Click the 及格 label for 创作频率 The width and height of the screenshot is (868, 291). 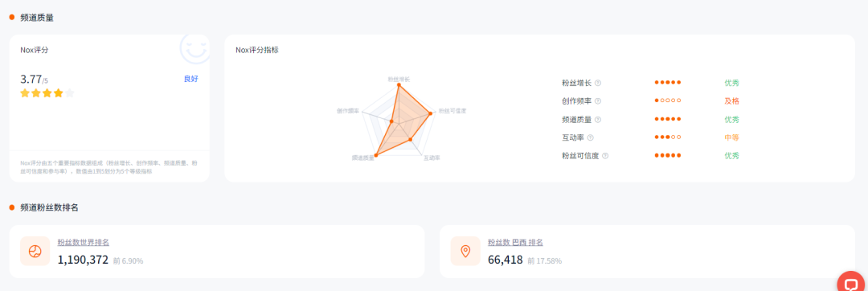(731, 101)
